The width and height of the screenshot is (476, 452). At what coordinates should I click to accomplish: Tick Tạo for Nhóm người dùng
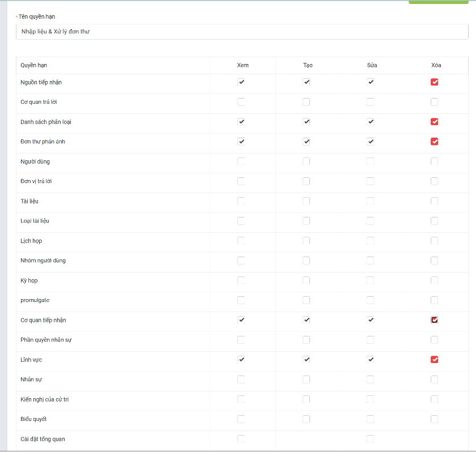307,261
